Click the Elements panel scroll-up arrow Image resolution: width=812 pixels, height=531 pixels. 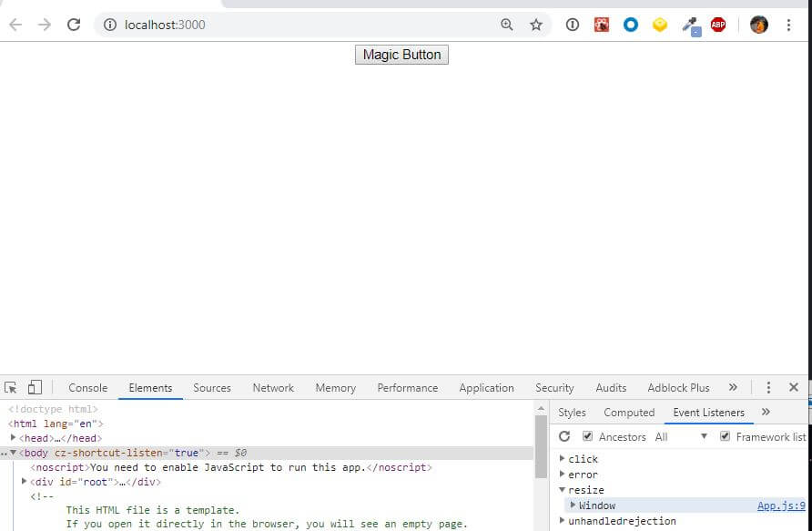tap(541, 409)
